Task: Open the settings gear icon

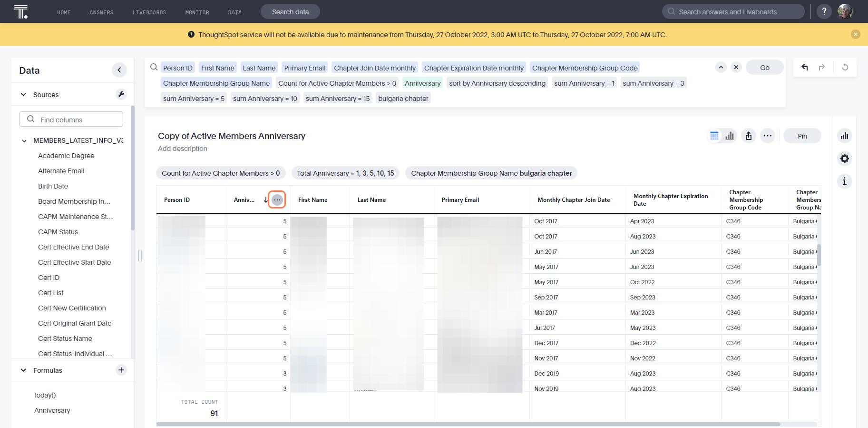Action: (x=845, y=159)
